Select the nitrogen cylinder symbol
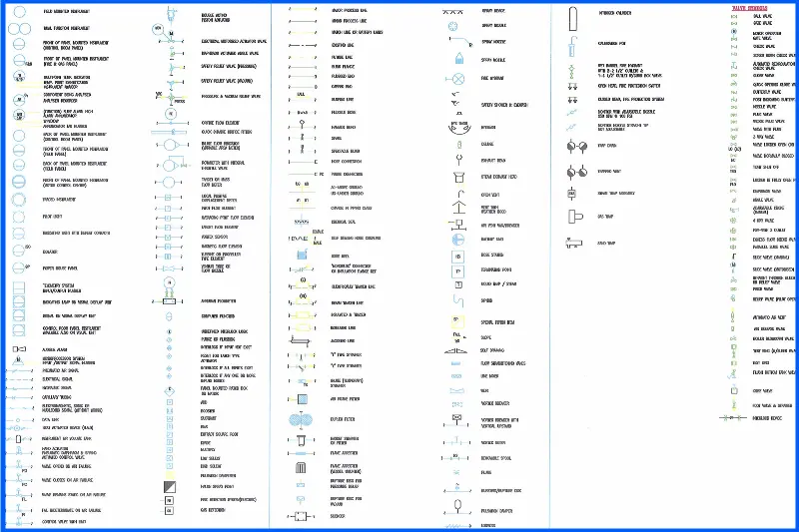This screenshot has width=799, height=532. coord(572,19)
